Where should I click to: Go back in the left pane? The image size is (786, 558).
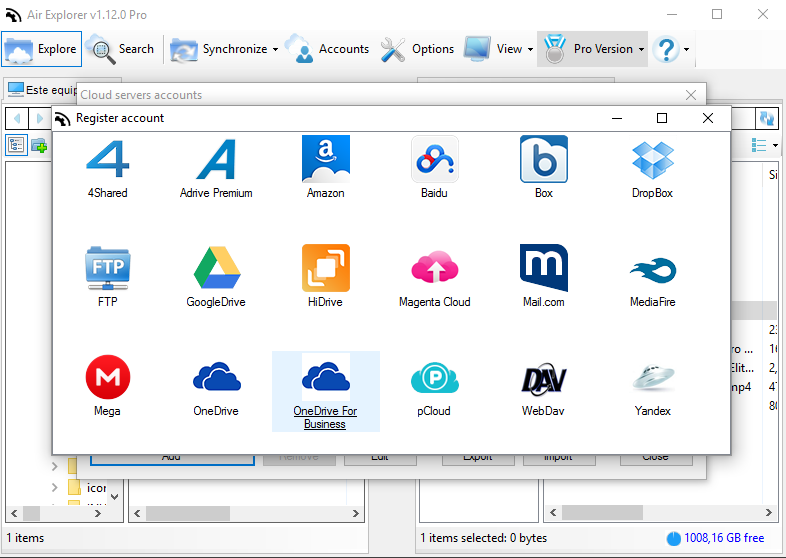pyautogui.click(x=17, y=119)
